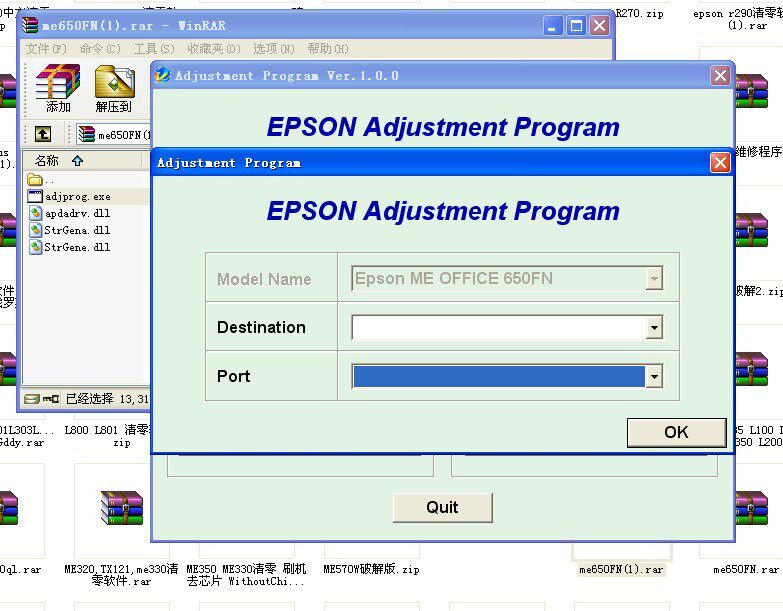This screenshot has height=611, width=783.
Task: Maximize the WinRAR window
Action: (576, 25)
